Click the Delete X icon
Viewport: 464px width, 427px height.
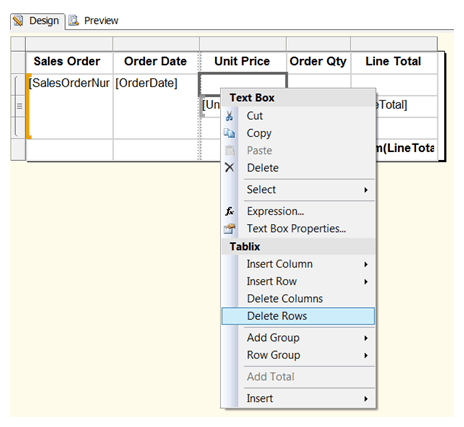tap(229, 167)
